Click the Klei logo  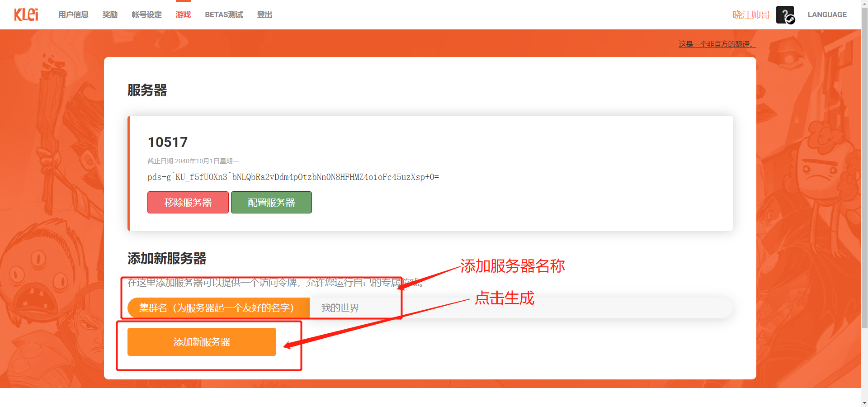point(26,14)
